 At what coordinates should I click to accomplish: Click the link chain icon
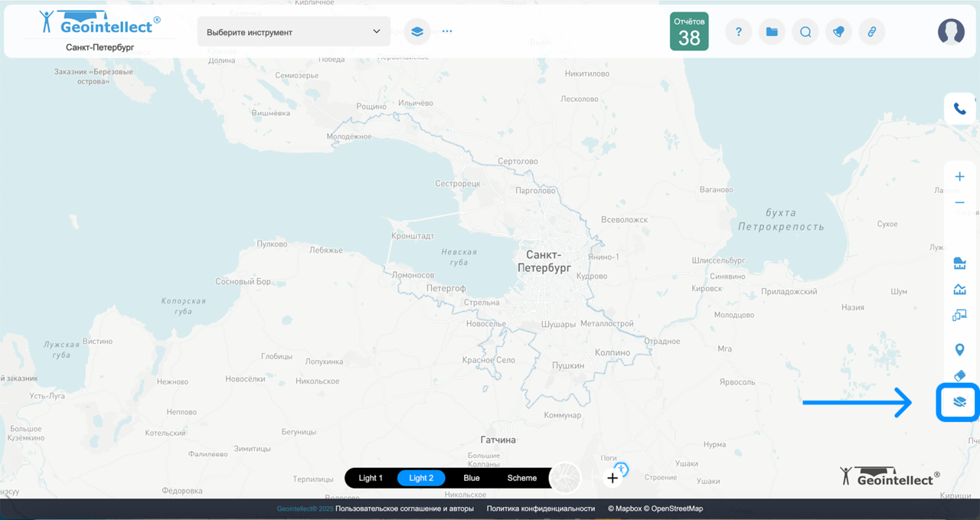(871, 32)
